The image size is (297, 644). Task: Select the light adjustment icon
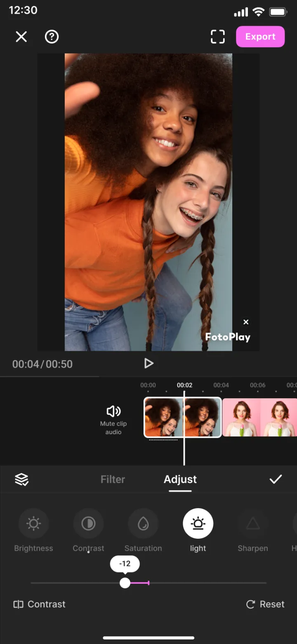pos(198,524)
